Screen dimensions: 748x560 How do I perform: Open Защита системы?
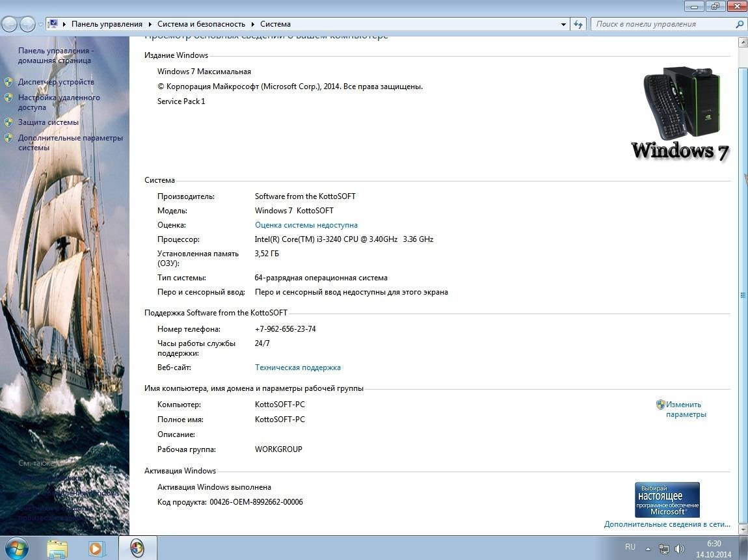[48, 122]
